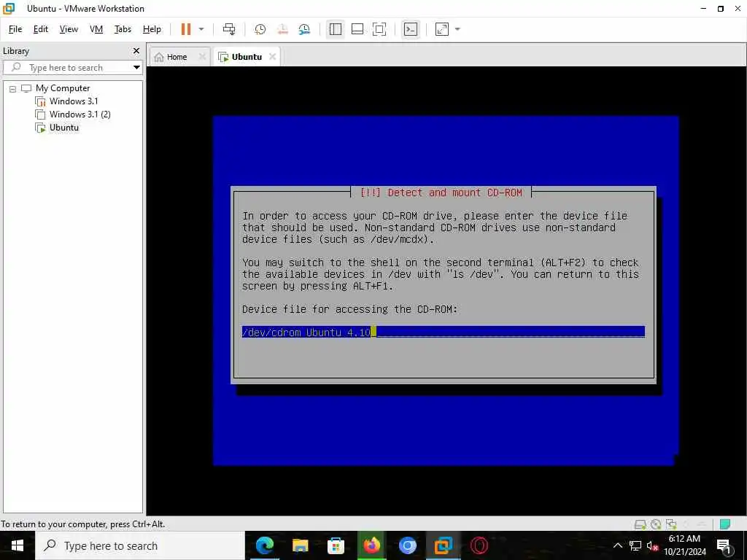The height and width of the screenshot is (560, 747).
Task: Open Microsoft Edge from the taskbar
Action: tap(265, 545)
